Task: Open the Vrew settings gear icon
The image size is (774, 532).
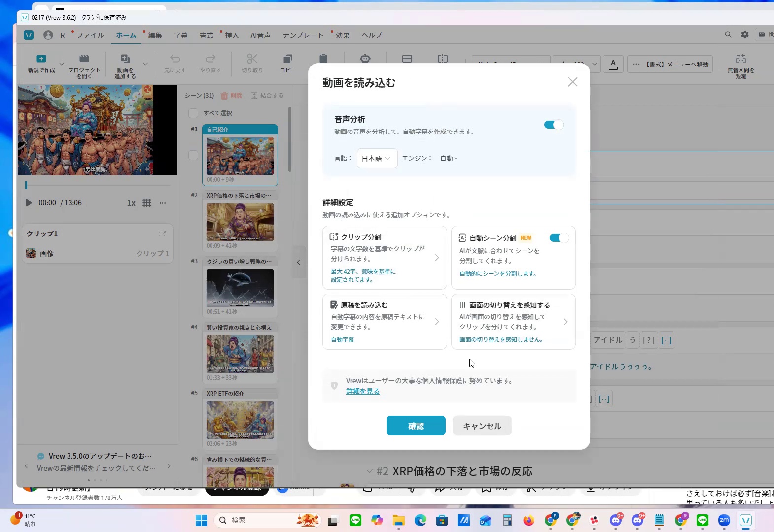Action: tap(745, 34)
